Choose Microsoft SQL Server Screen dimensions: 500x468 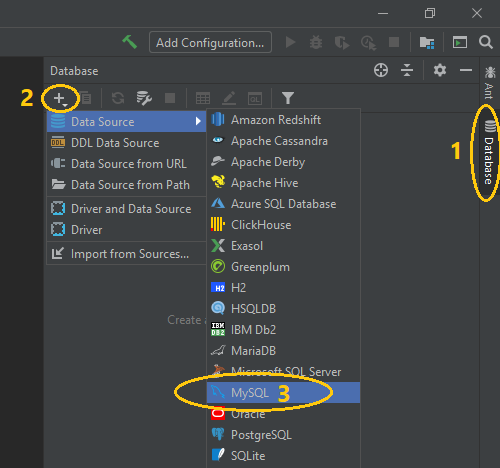tap(284, 372)
